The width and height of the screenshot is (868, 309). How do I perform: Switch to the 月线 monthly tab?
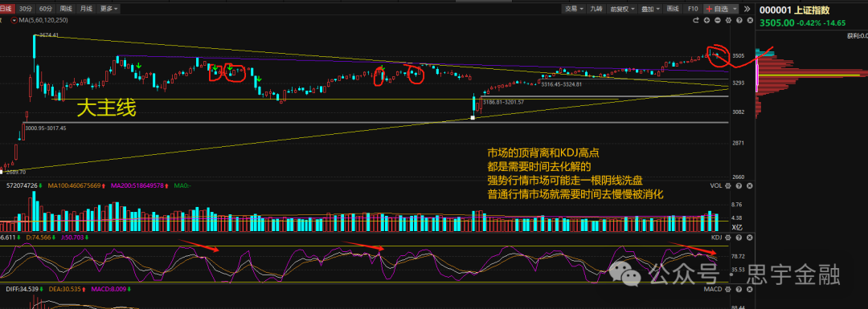tap(86, 9)
